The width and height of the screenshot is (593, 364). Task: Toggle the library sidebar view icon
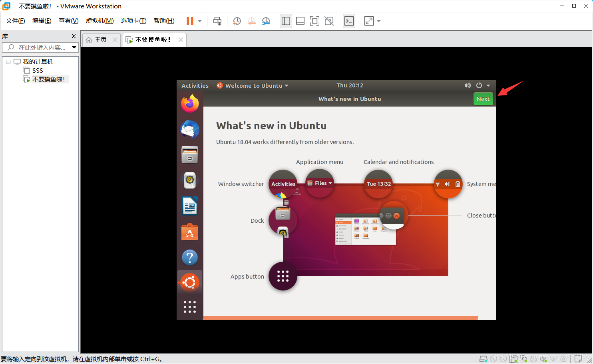click(286, 21)
